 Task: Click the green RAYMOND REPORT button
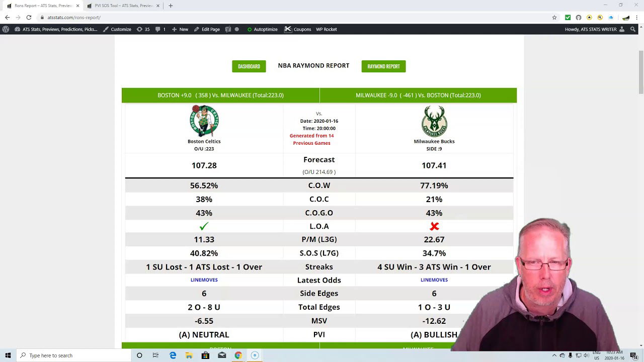(383, 66)
